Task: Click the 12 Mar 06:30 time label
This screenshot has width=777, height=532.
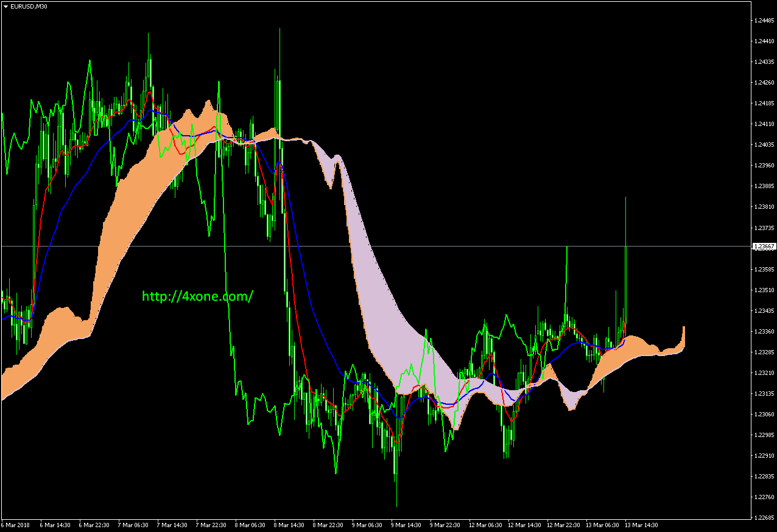Action: coord(485,525)
